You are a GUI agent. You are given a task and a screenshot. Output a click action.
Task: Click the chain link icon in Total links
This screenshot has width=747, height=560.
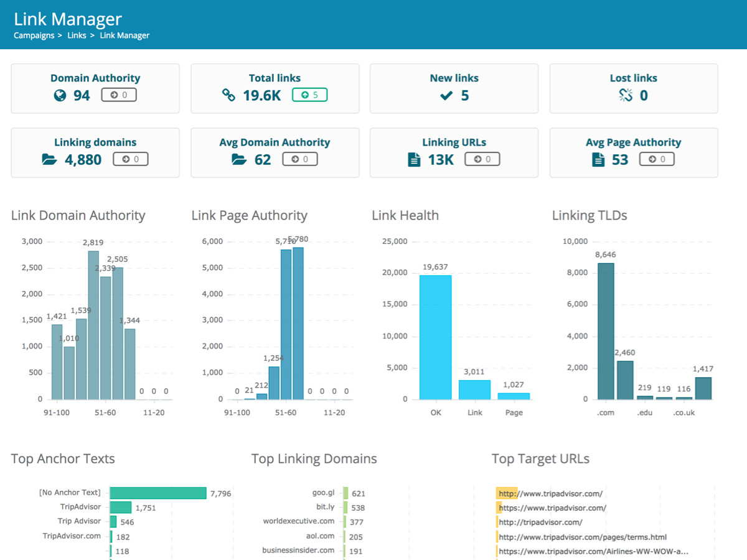click(x=228, y=95)
